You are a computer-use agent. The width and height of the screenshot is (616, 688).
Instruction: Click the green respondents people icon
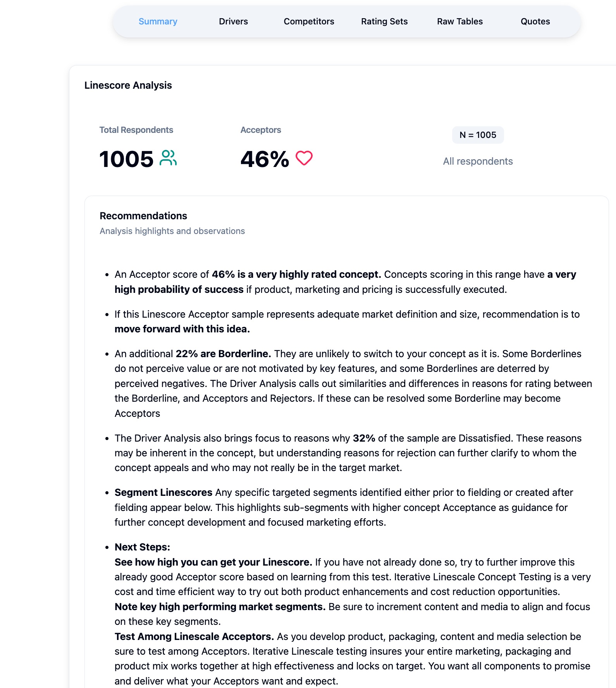coord(169,157)
